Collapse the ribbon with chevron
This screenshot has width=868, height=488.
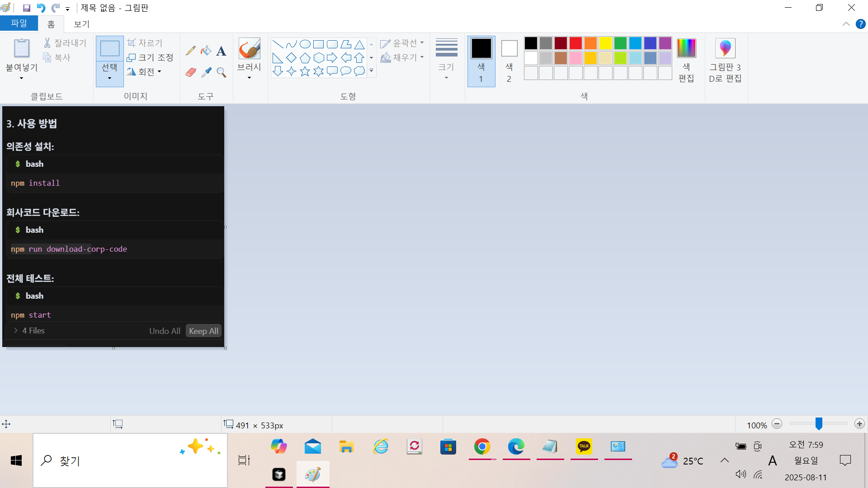[846, 24]
